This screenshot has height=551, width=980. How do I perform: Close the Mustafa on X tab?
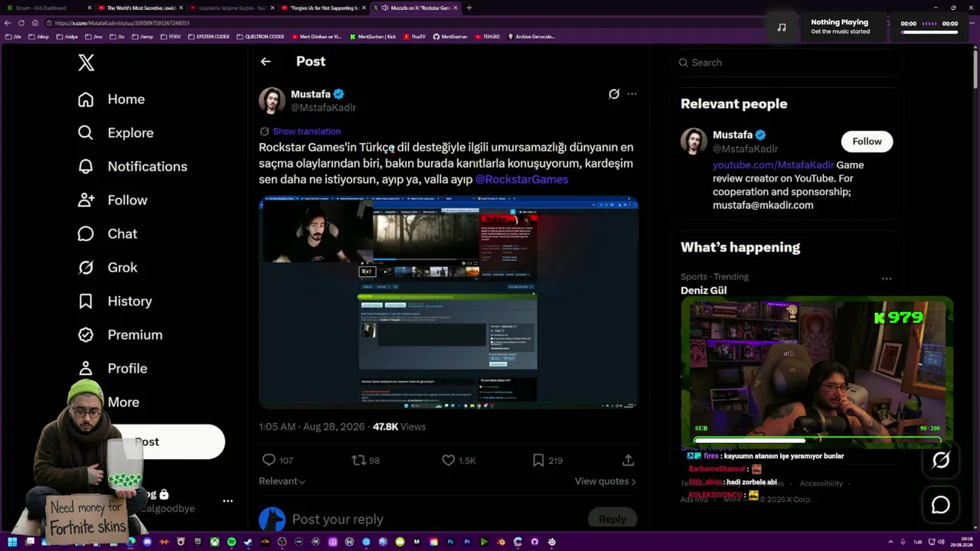coord(456,8)
